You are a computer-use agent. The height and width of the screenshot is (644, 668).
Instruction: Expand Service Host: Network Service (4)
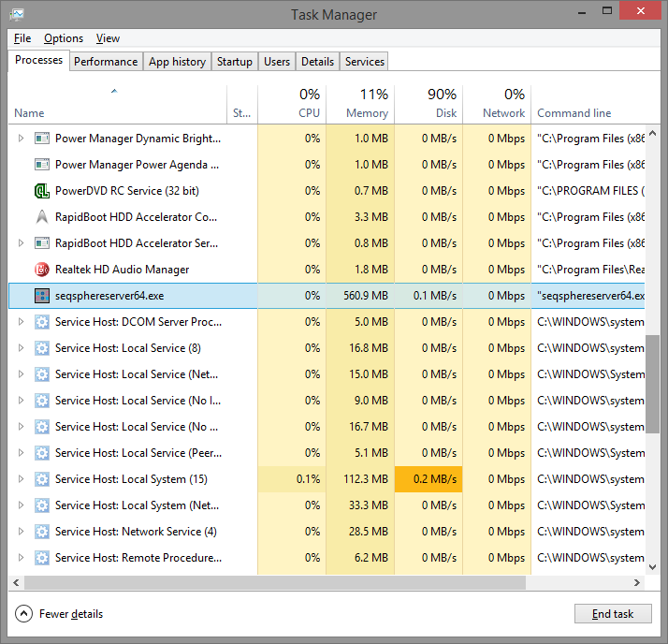(x=21, y=532)
